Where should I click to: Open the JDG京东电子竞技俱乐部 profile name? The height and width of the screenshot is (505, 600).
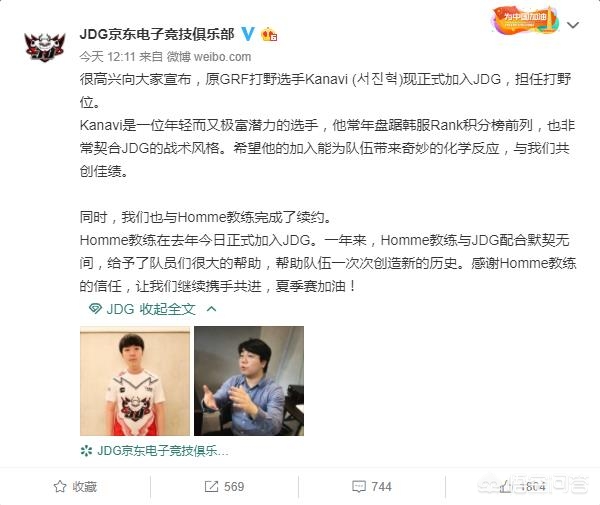click(157, 34)
